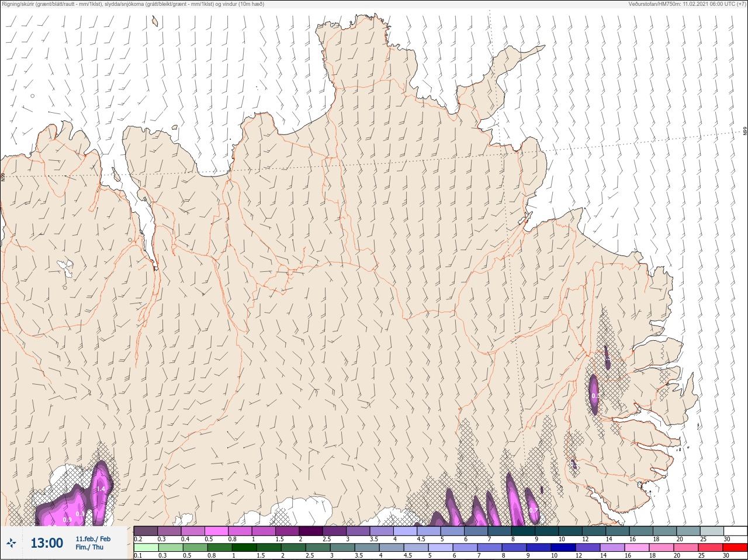
Task: Click the N66 latitude label on the right edge
Action: 745,132
